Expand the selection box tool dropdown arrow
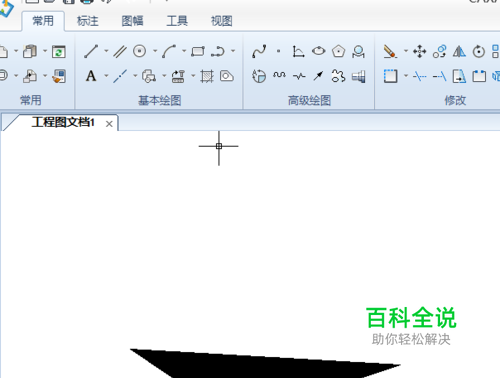The width and height of the screenshot is (500, 378). point(406,76)
